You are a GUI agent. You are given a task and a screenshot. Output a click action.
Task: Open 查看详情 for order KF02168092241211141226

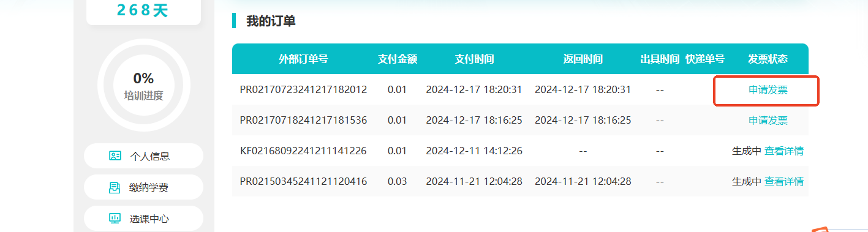tap(784, 151)
